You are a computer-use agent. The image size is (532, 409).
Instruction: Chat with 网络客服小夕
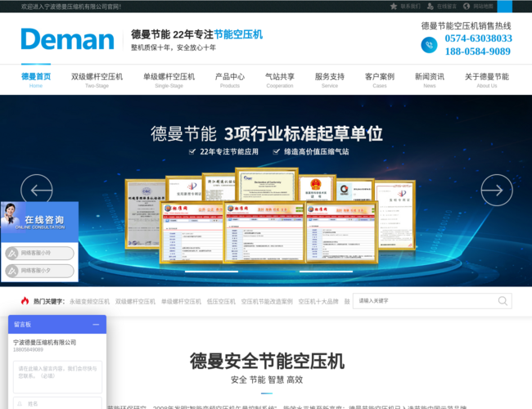click(x=40, y=271)
